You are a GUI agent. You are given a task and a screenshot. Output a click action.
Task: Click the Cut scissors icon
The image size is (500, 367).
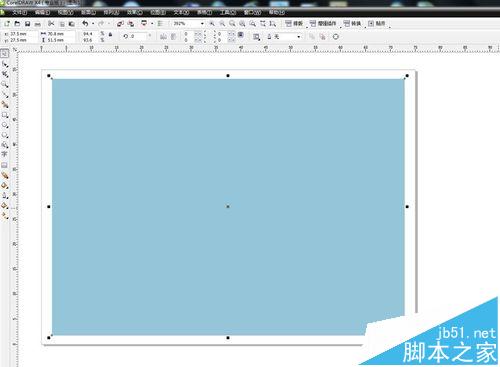[x=51, y=24]
